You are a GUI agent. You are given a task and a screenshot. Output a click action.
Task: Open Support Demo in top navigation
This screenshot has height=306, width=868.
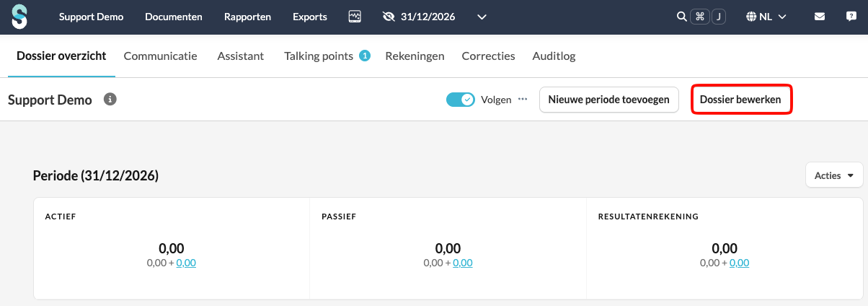pyautogui.click(x=91, y=17)
